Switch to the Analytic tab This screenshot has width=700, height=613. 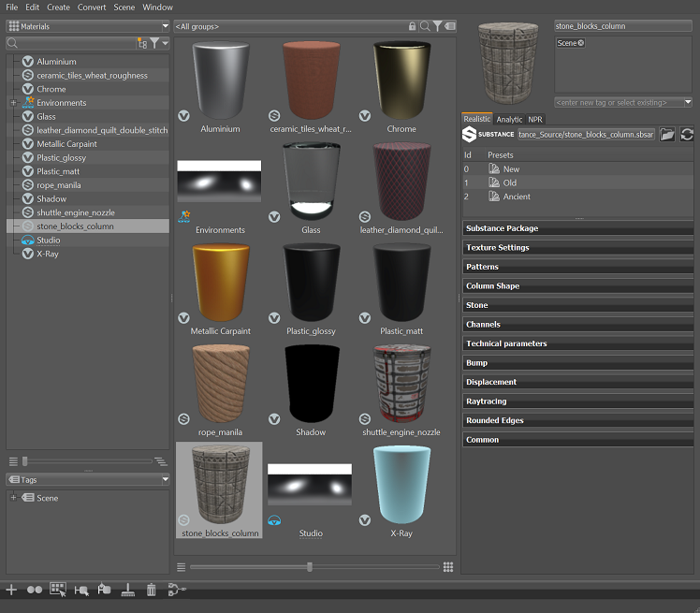point(509,120)
